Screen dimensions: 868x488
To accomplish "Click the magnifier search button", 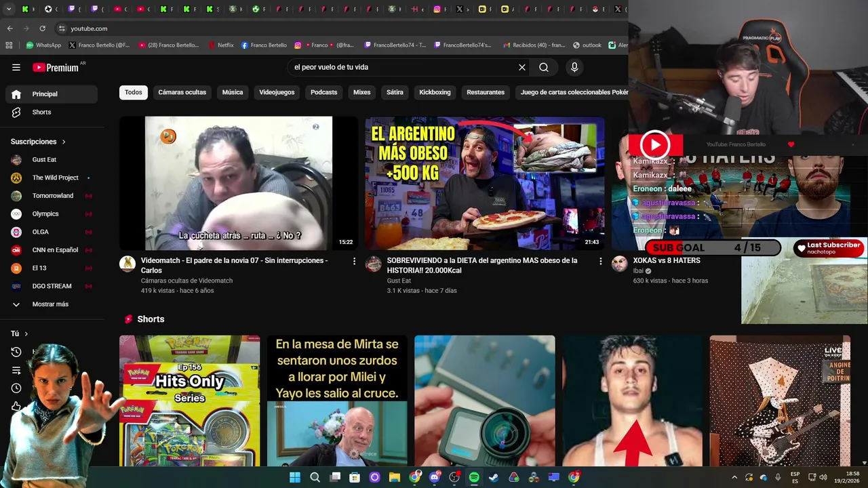I will click(544, 67).
